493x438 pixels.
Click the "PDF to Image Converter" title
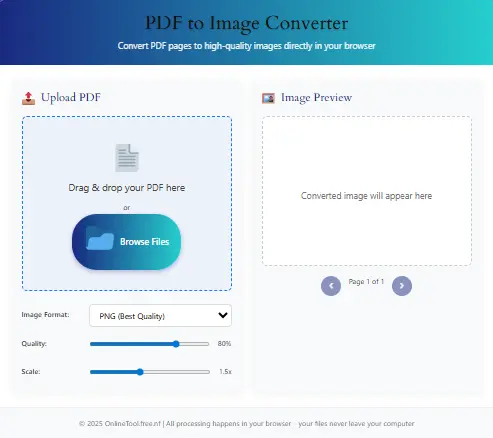(247, 23)
